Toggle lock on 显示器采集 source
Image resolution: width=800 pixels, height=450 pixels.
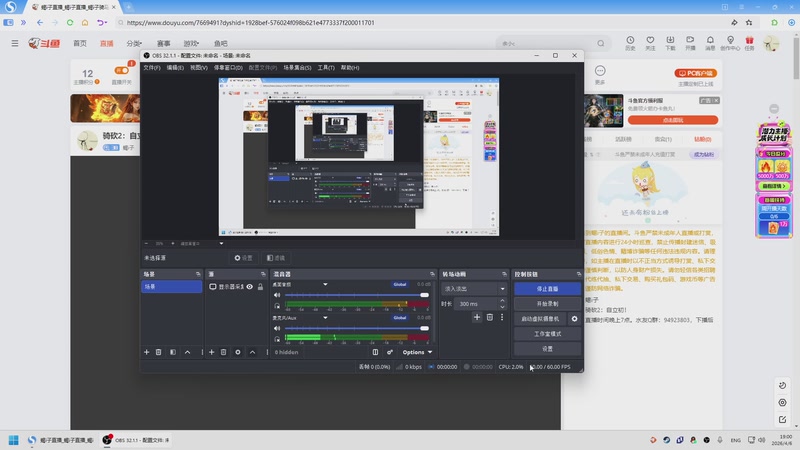click(260, 287)
